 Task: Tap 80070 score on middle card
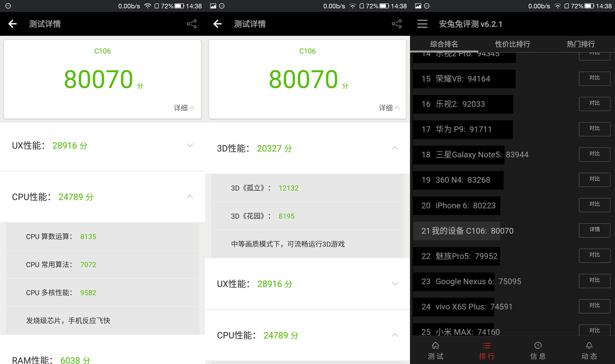(303, 79)
